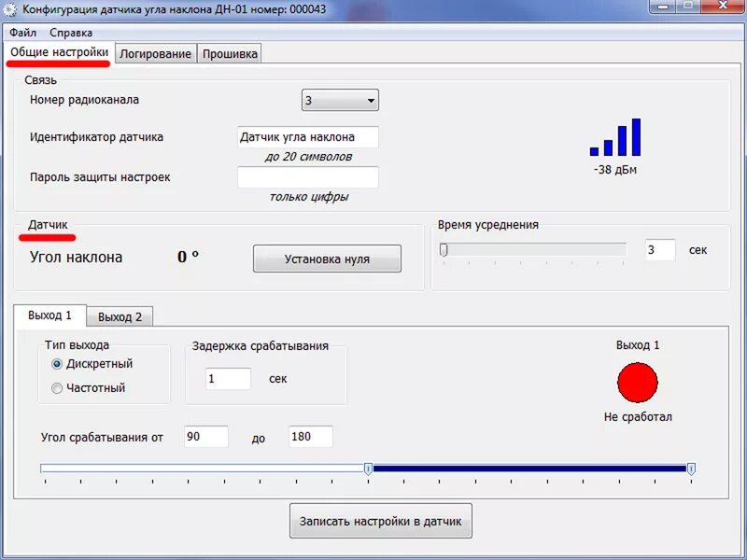The image size is (747, 560).
Task: Click the Угол срабатывания 'до' field
Action: click(x=311, y=437)
